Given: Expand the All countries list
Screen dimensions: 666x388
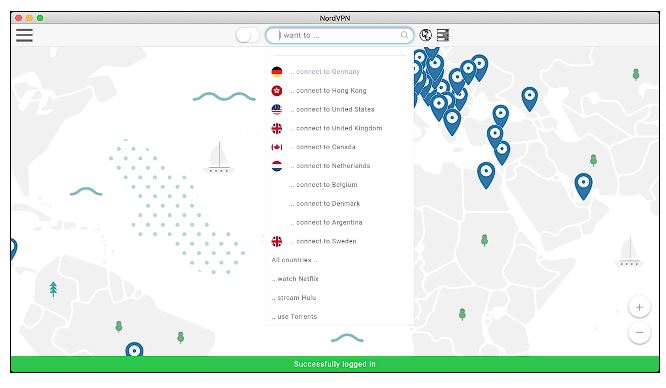Looking at the screenshot, I should (295, 260).
